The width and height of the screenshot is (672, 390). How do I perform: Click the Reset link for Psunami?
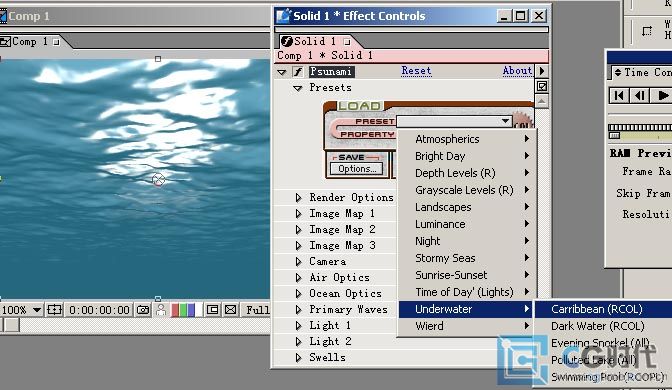point(416,71)
